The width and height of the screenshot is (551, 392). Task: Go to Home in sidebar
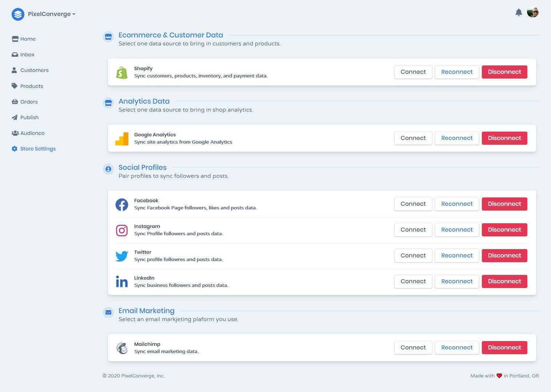click(x=24, y=39)
